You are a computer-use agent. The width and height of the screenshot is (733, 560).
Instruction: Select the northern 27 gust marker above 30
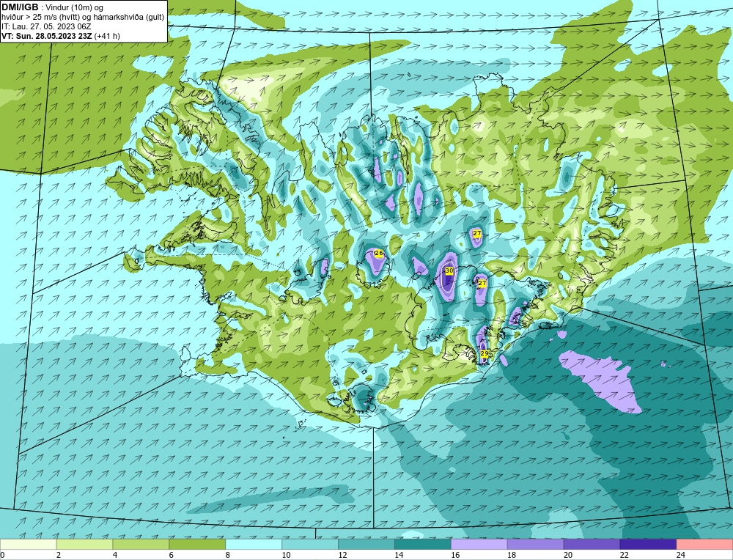click(x=477, y=233)
